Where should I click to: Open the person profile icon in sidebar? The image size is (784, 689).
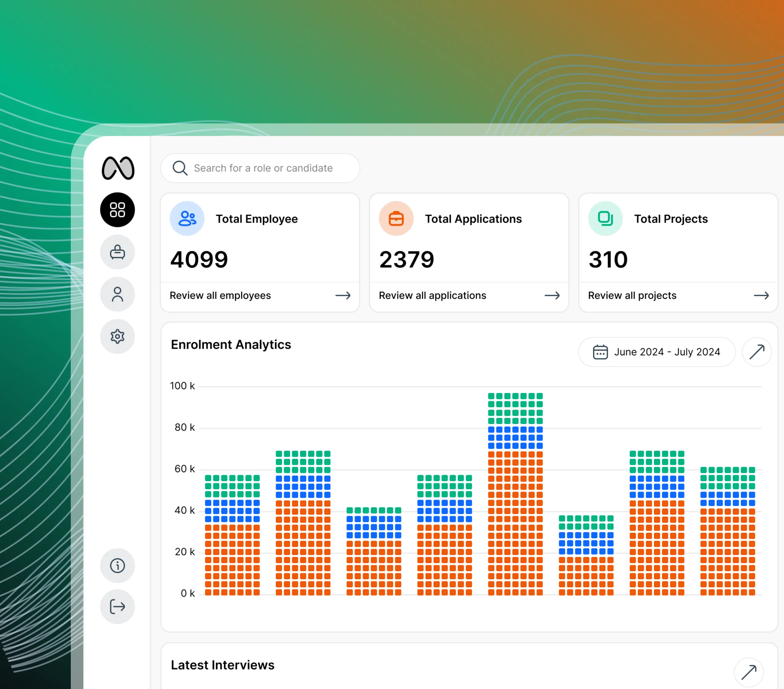coord(117,294)
